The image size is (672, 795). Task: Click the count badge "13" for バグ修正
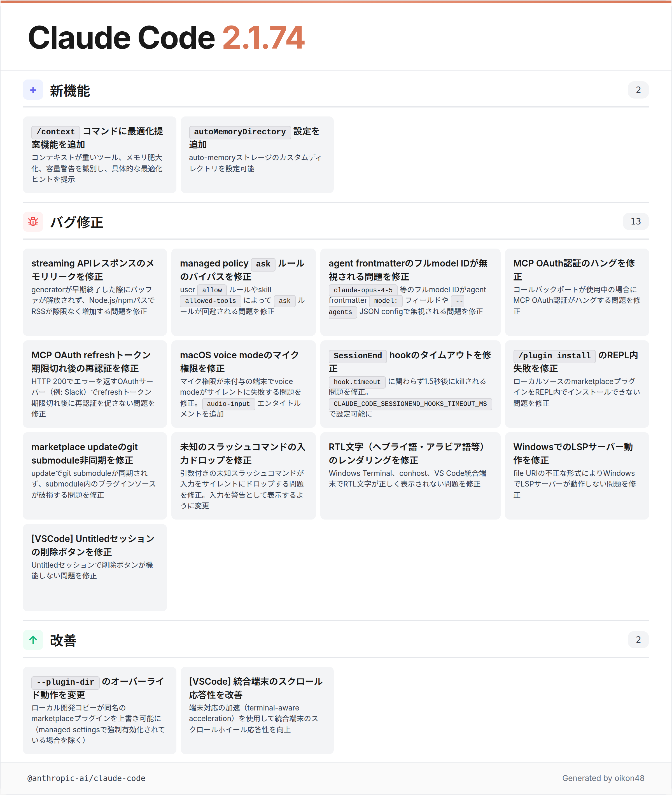click(635, 221)
